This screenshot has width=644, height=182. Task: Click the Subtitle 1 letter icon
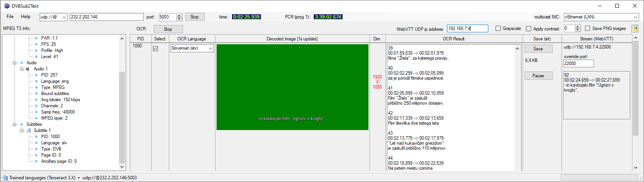click(29, 130)
